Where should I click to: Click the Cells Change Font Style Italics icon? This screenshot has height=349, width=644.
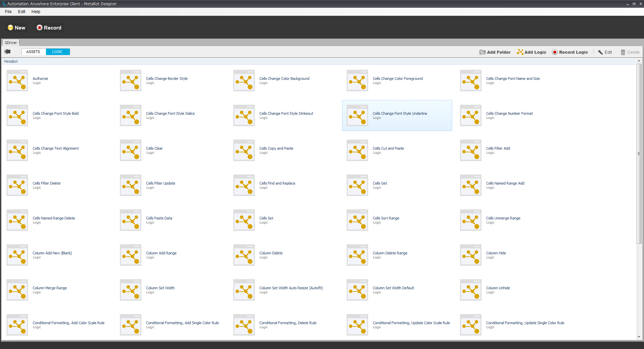coord(130,115)
